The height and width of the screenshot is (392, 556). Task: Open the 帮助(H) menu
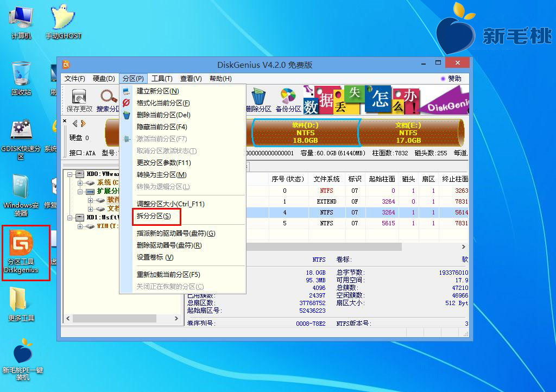(x=220, y=79)
